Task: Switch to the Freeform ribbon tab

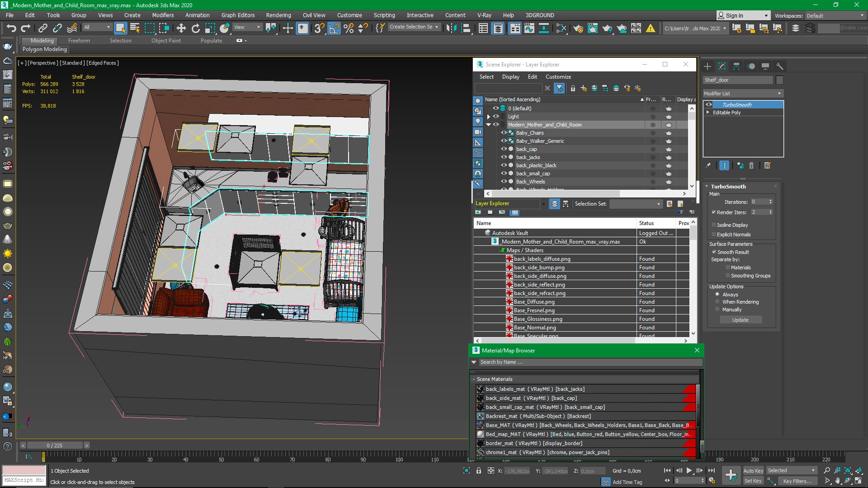Action: coord(79,41)
